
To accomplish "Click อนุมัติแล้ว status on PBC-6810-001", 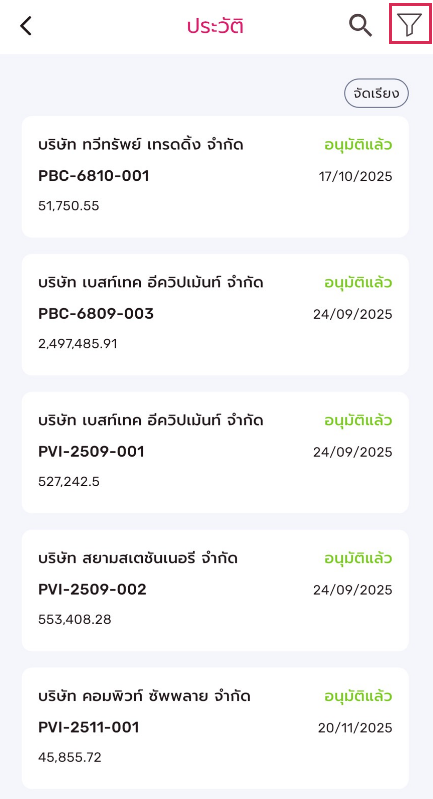I will [359, 145].
